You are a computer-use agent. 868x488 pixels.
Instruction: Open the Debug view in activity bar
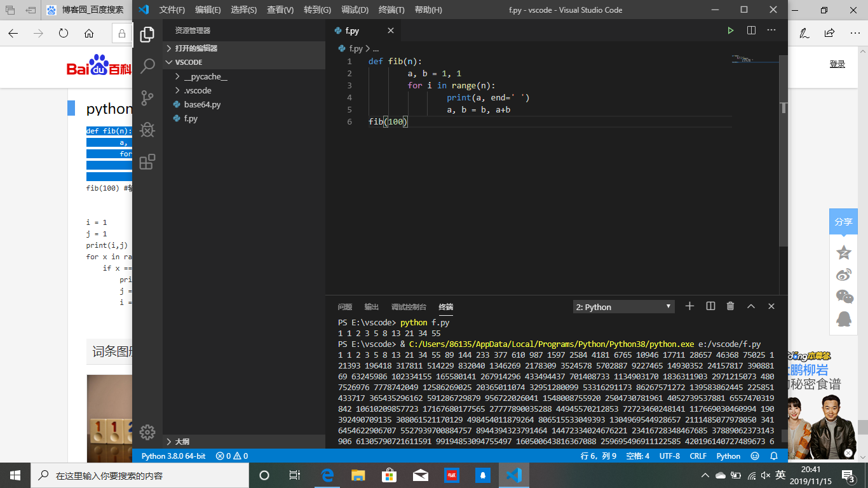pos(147,130)
